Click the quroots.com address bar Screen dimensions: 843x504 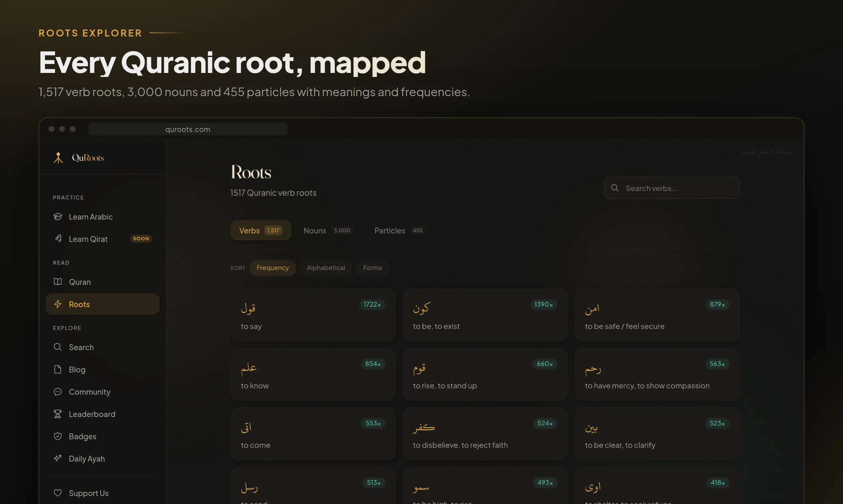tap(188, 129)
